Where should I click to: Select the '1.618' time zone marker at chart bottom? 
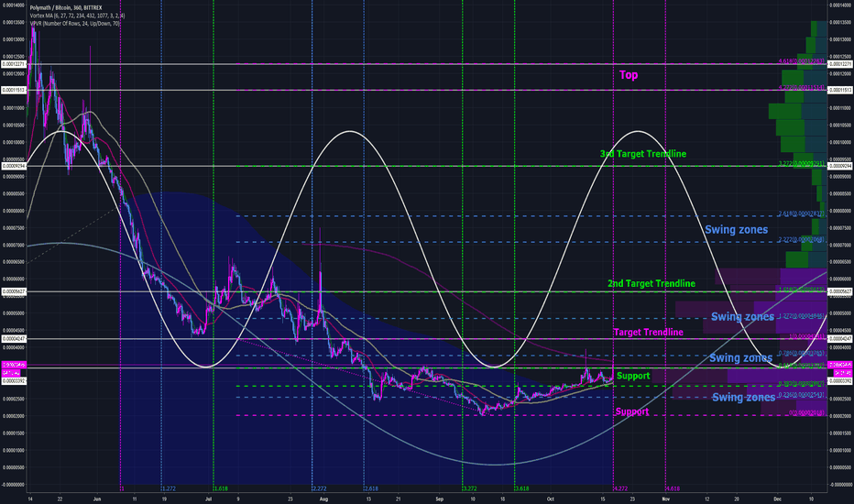click(x=221, y=488)
